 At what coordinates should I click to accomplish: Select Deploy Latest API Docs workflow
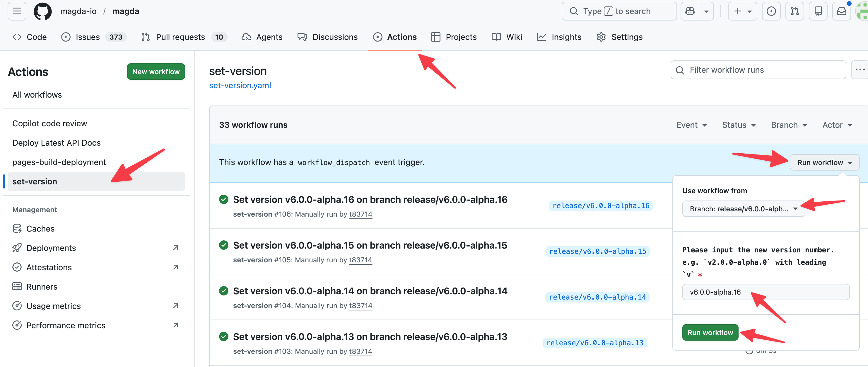point(96,143)
